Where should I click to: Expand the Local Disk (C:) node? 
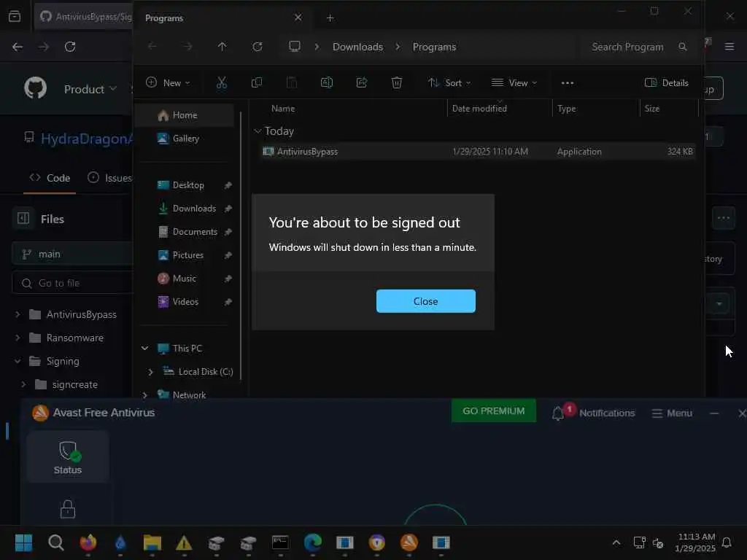tap(150, 372)
